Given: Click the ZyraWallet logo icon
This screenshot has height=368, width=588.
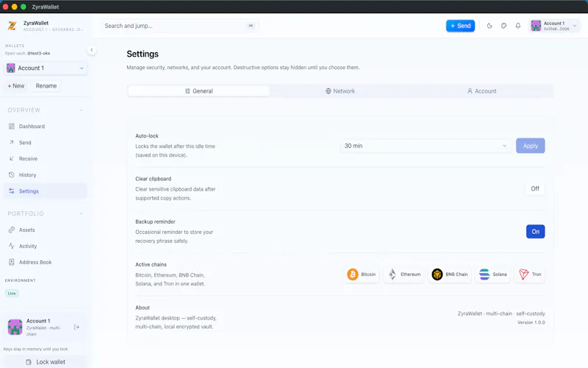Looking at the screenshot, I should click(x=12, y=26).
